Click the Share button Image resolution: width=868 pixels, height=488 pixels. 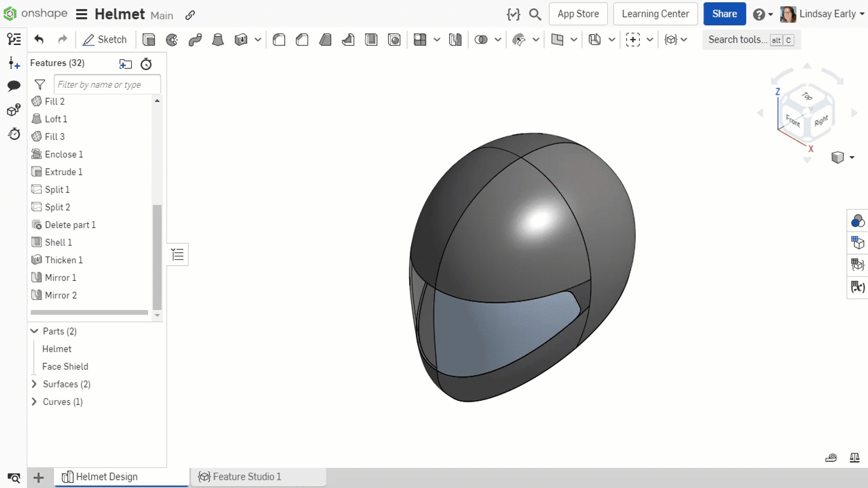pyautogui.click(x=724, y=14)
